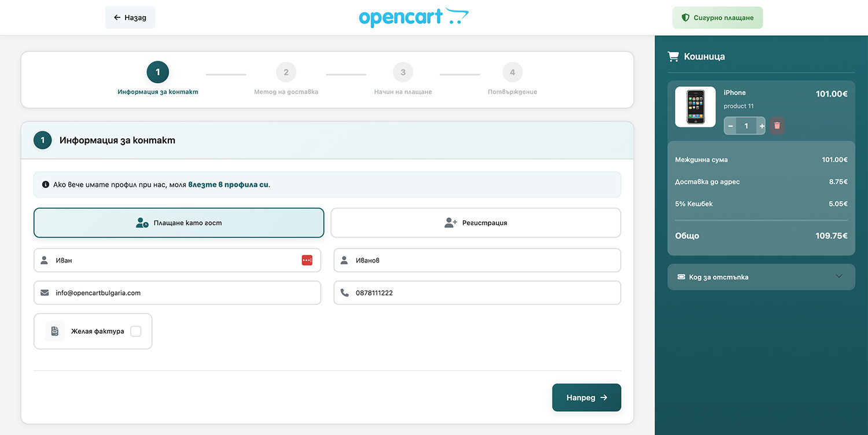Decrease iPhone quantity with minus button
Screen dimensions: 868x435
tap(730, 126)
